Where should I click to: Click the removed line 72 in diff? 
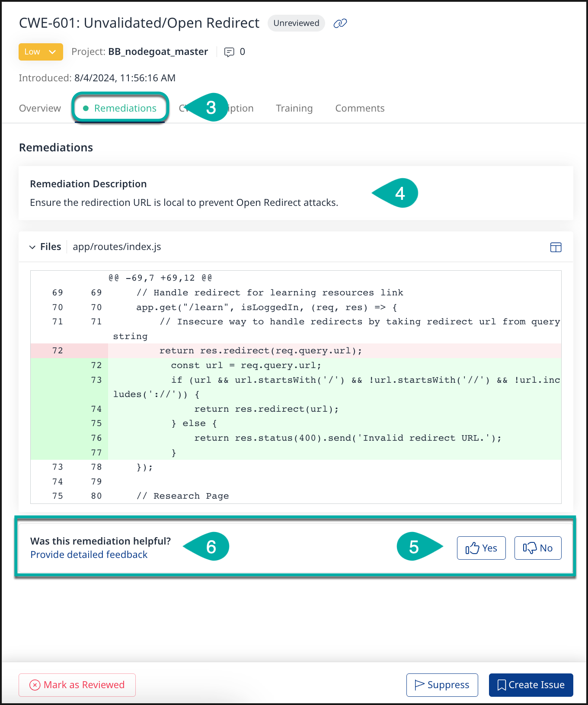260,351
